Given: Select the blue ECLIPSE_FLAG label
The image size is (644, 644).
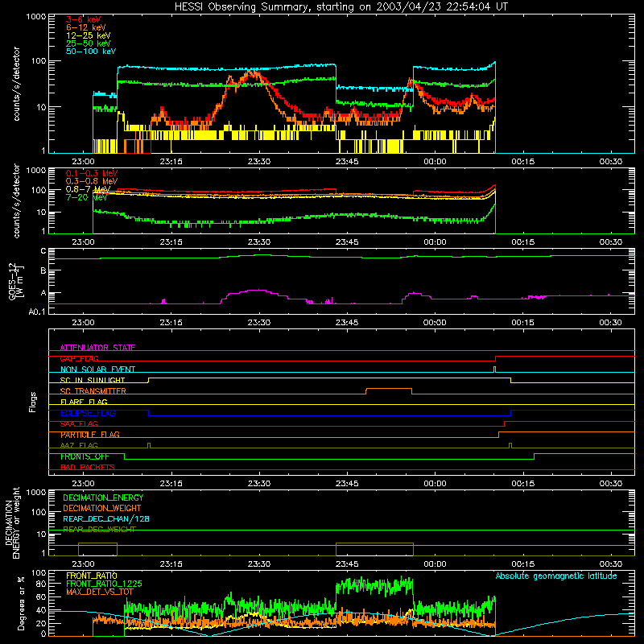Looking at the screenshot, I should (x=88, y=413).
